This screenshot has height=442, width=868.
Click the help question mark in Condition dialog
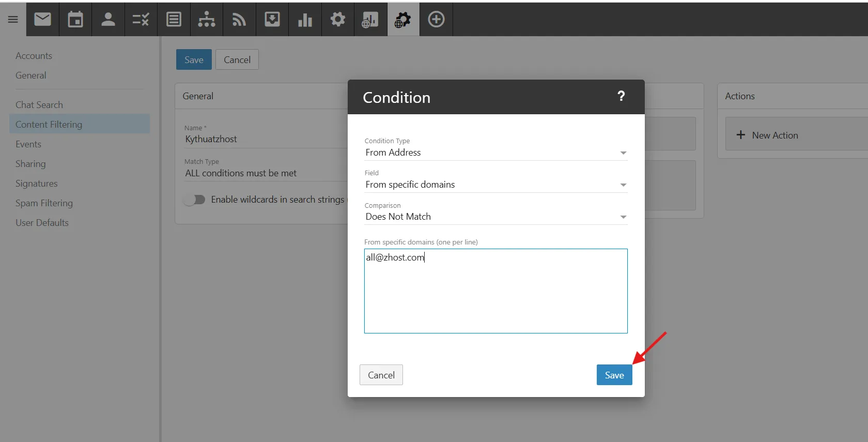tap(621, 96)
